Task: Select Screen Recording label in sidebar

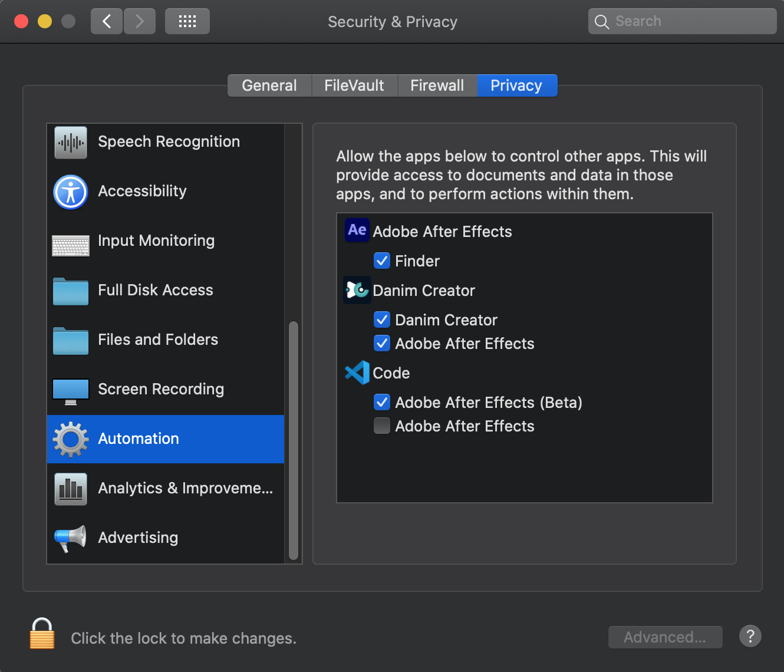Action: (x=161, y=389)
